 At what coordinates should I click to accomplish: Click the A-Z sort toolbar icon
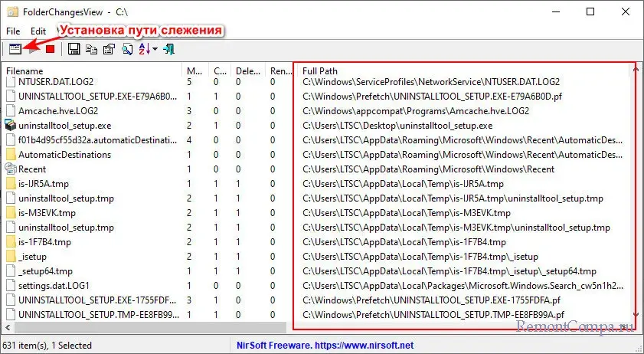pyautogui.click(x=144, y=49)
